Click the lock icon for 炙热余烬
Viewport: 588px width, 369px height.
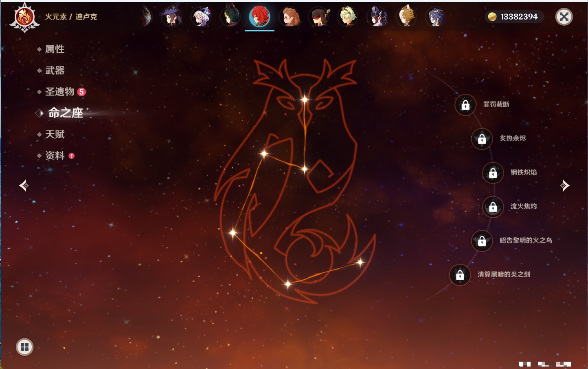tap(482, 139)
